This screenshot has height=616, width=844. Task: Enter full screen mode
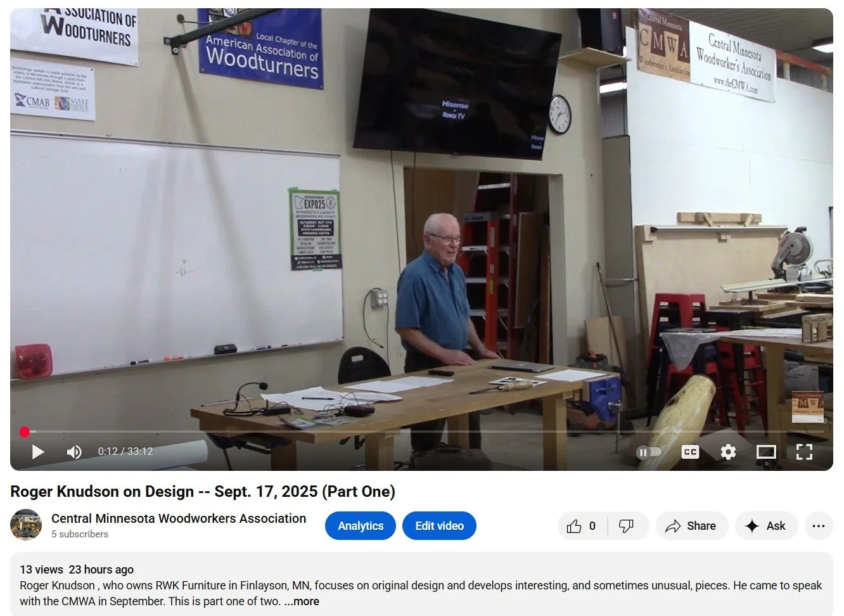(804, 452)
